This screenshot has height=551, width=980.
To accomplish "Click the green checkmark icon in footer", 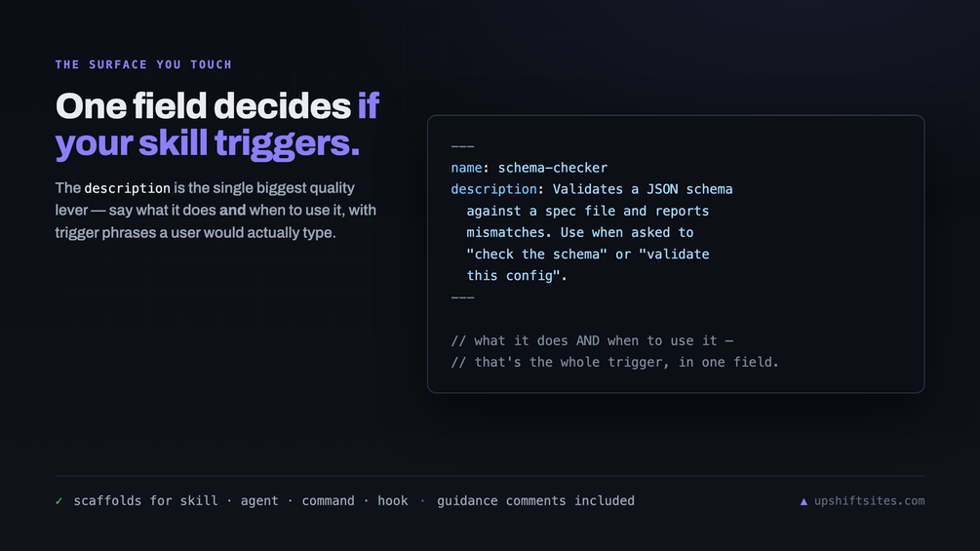I will [59, 501].
